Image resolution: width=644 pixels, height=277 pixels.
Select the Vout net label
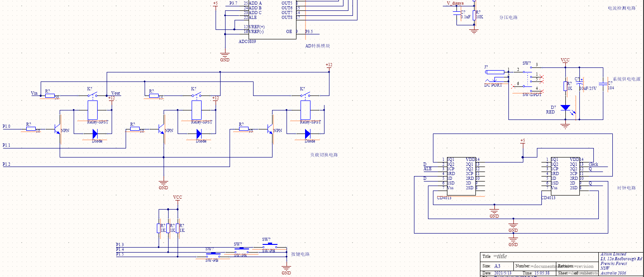point(115,93)
